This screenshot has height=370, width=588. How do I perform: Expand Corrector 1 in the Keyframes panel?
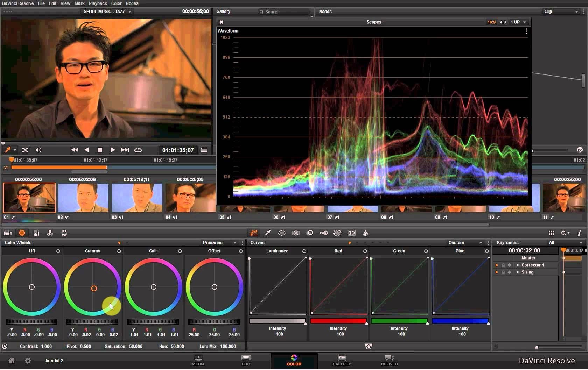tap(518, 265)
